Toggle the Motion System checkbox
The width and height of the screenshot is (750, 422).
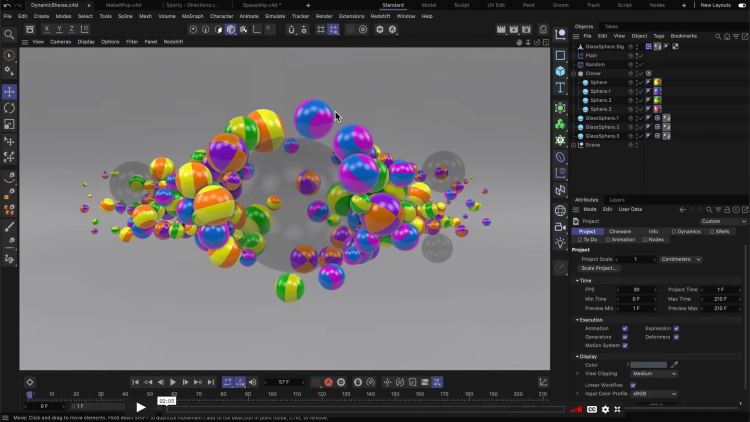[x=625, y=345]
